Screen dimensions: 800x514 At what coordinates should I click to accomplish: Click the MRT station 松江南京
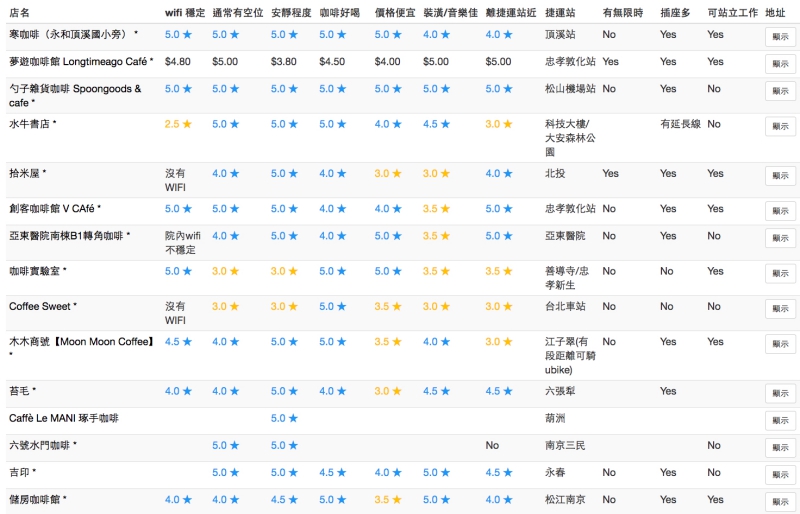(x=565, y=499)
